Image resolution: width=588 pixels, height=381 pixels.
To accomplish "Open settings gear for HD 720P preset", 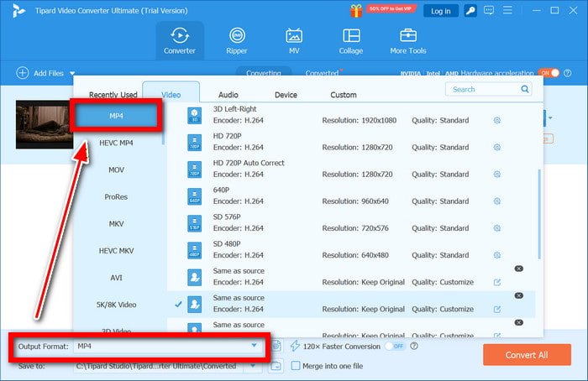I will point(497,147).
